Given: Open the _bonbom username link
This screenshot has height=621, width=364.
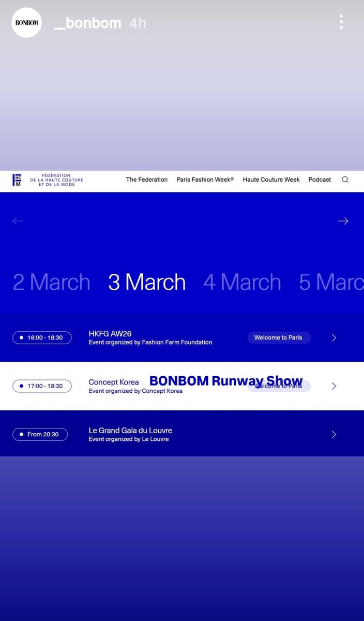Looking at the screenshot, I should point(87,23).
